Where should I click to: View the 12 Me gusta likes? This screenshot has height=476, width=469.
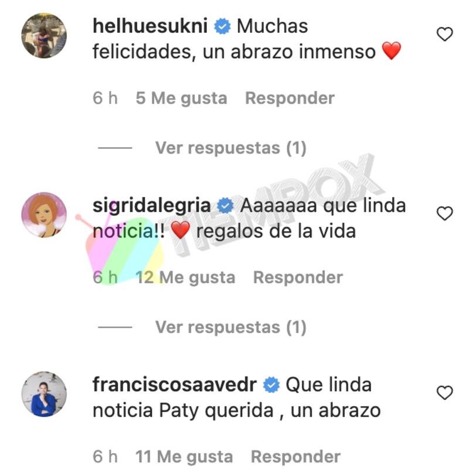click(185, 277)
